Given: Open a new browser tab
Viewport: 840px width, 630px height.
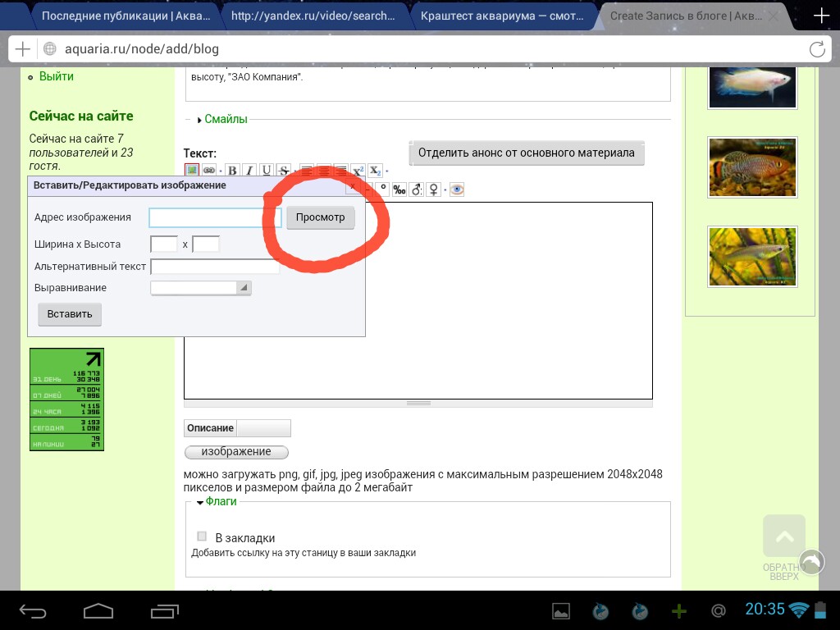Looking at the screenshot, I should click(821, 16).
